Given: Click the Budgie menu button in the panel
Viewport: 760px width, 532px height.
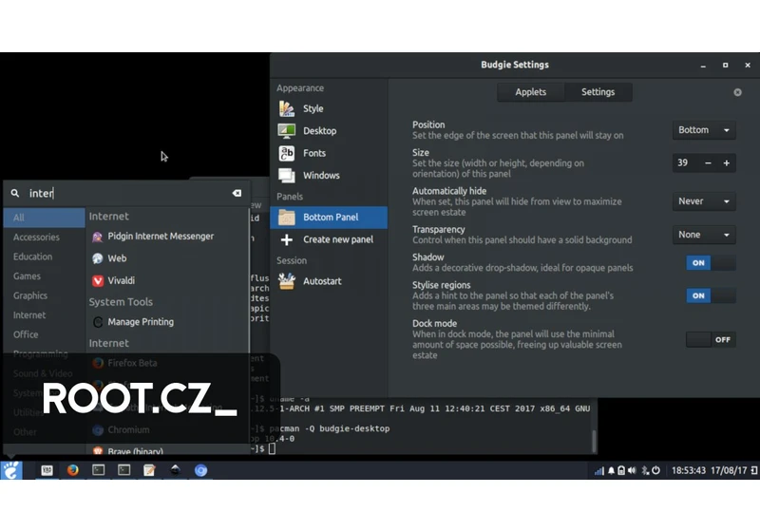Looking at the screenshot, I should (11, 470).
